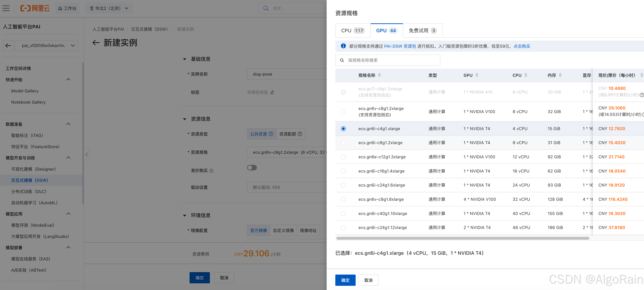644x290 pixels.
Task: Sort table by CPU column
Action: coord(526,75)
